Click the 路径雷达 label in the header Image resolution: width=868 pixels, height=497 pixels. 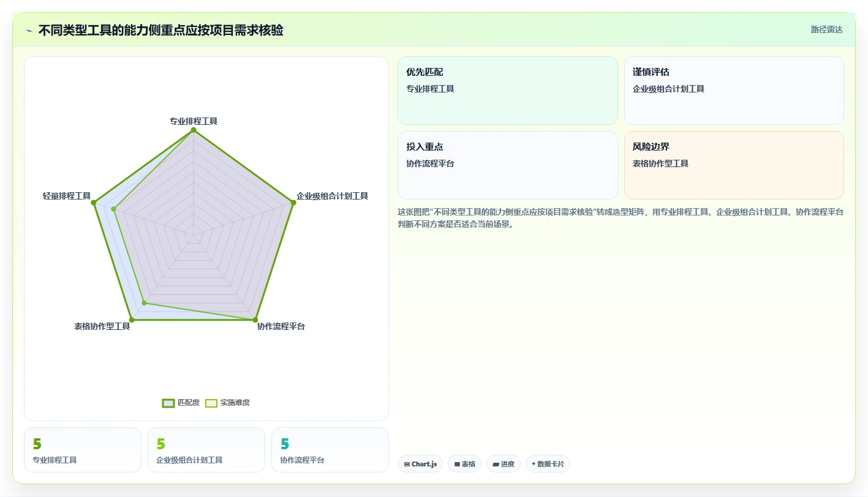pos(826,29)
